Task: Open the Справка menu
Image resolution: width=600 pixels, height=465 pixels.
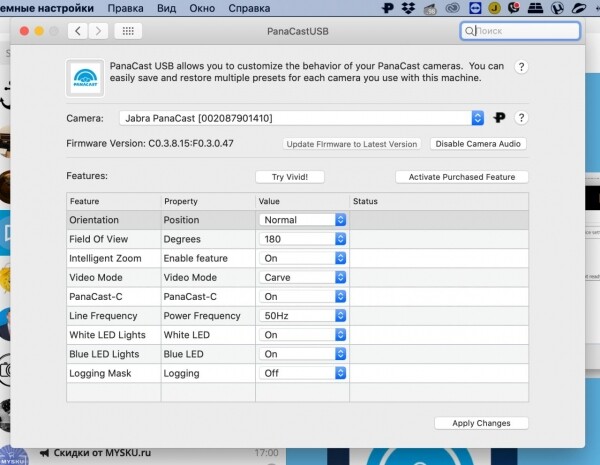Action: pos(249,7)
